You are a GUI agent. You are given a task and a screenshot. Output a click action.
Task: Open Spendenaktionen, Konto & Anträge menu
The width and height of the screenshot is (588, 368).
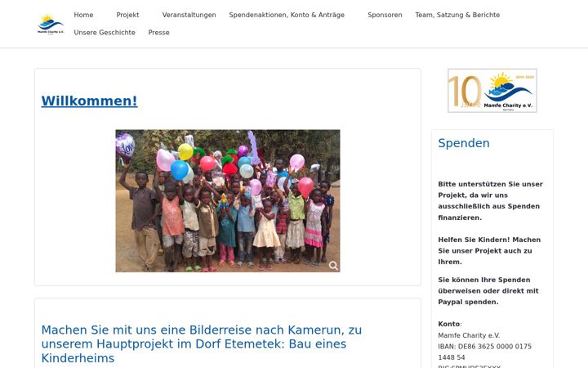click(x=287, y=15)
